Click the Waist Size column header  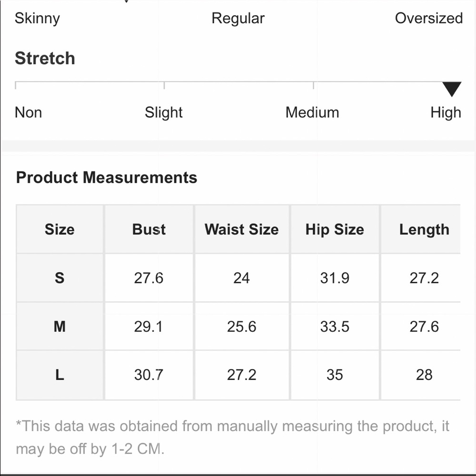click(242, 229)
